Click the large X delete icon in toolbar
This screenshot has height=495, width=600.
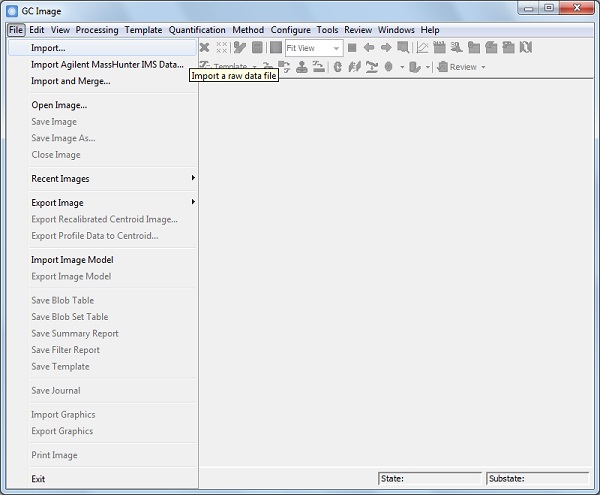pos(205,47)
